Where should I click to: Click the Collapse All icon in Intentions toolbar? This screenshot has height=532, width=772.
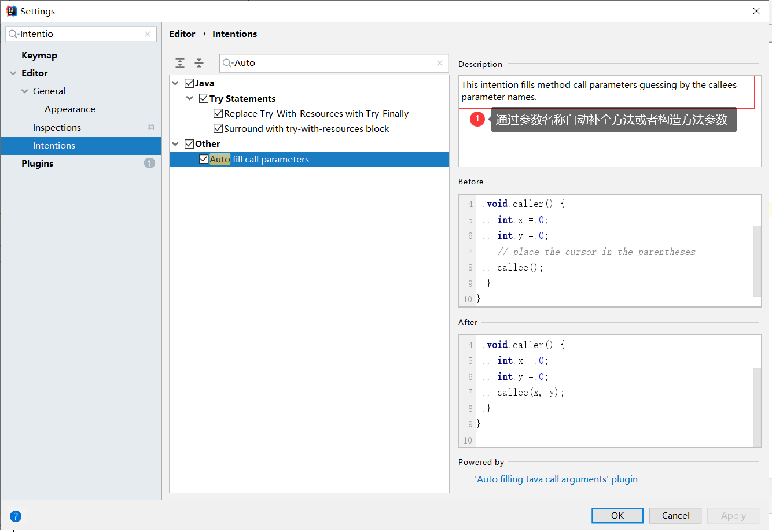coord(199,63)
